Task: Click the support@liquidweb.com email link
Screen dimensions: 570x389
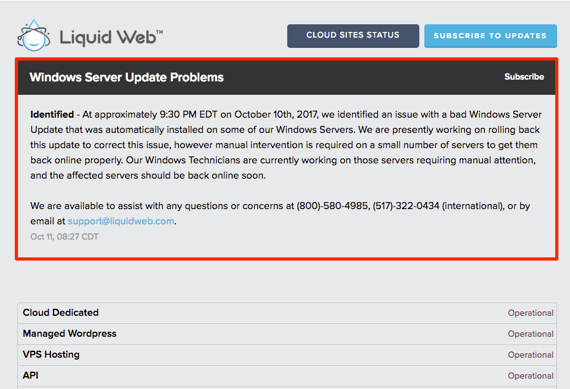Action: click(121, 221)
